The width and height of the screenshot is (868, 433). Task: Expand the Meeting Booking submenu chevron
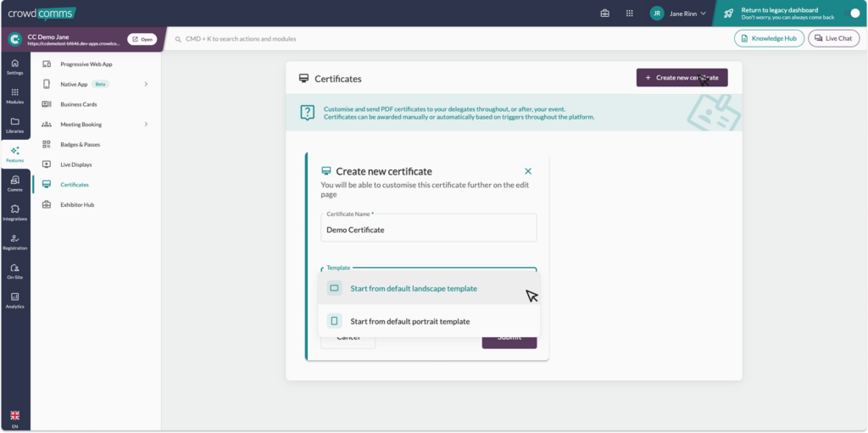pyautogui.click(x=146, y=125)
